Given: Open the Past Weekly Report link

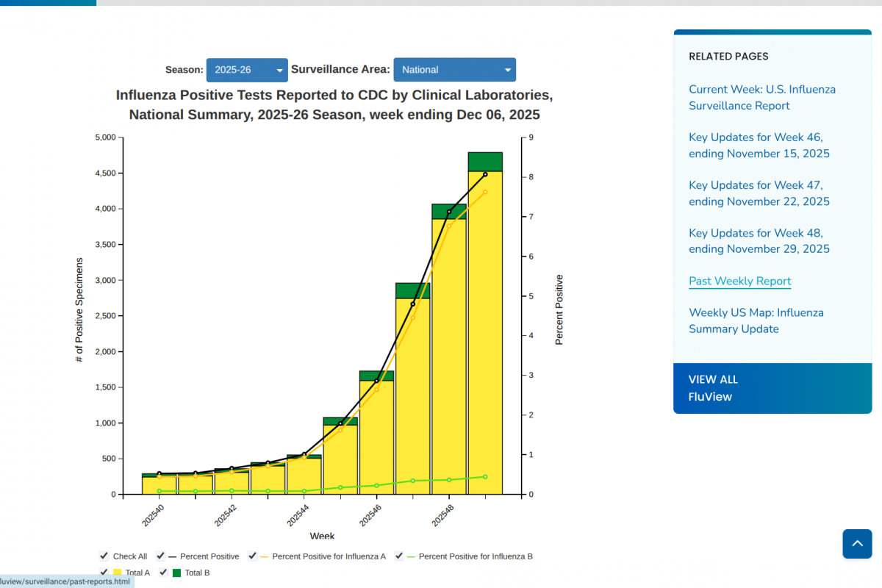Looking at the screenshot, I should coord(739,281).
